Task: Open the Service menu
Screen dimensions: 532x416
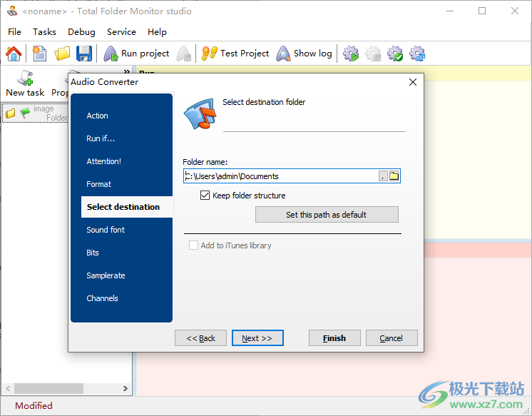Action: (x=121, y=32)
